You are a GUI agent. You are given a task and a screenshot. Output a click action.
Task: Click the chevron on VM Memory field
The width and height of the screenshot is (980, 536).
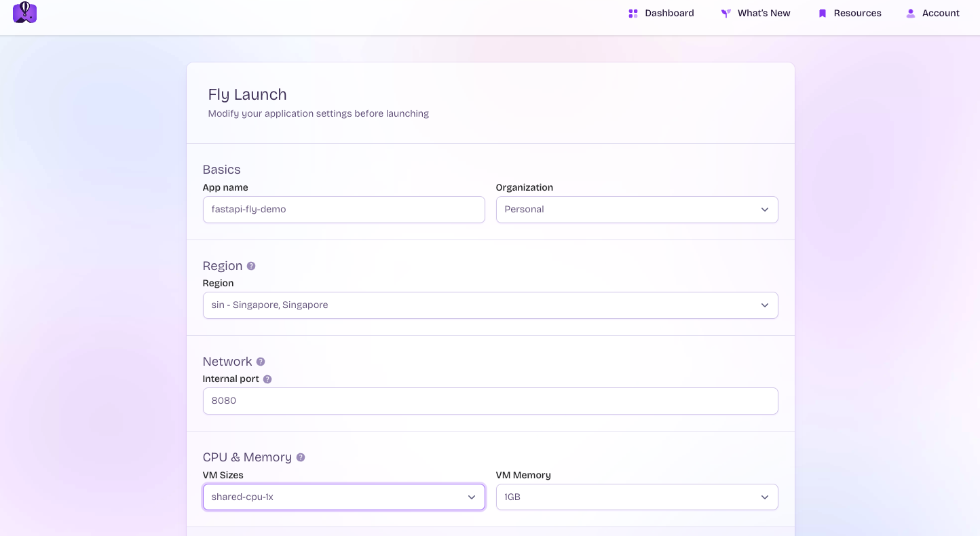764,497
